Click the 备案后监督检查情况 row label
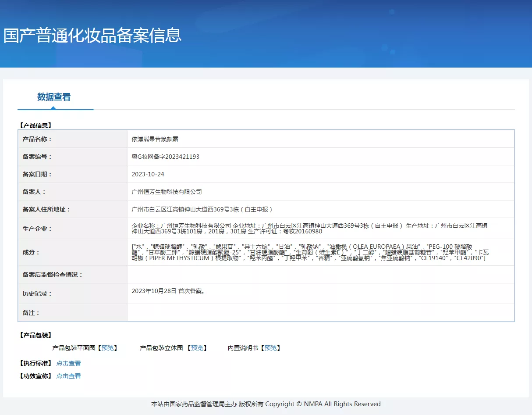 tap(53, 275)
